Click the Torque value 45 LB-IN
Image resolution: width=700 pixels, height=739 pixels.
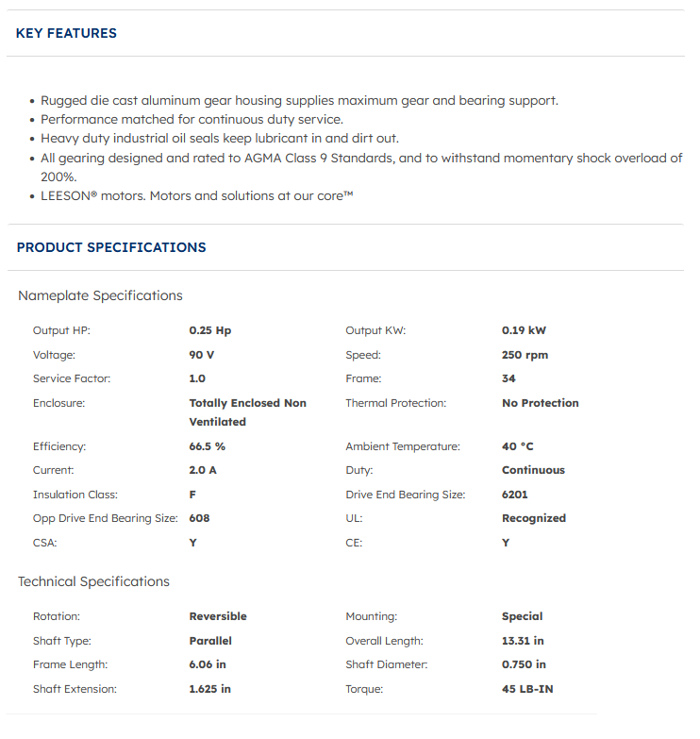coord(527,689)
